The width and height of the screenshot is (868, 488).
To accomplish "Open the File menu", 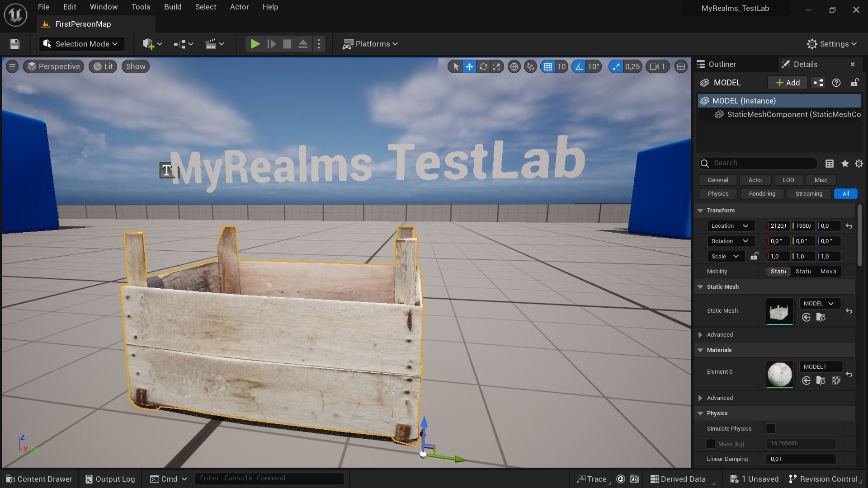I will coord(44,7).
